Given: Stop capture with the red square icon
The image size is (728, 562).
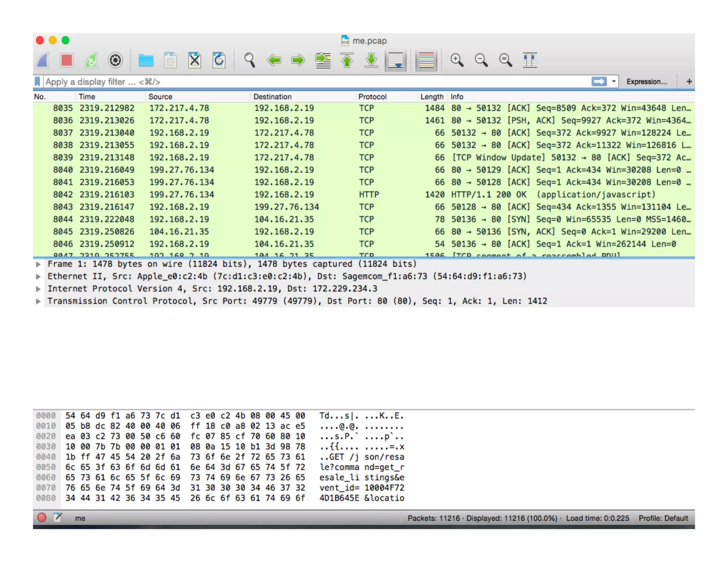Looking at the screenshot, I should point(66,60).
